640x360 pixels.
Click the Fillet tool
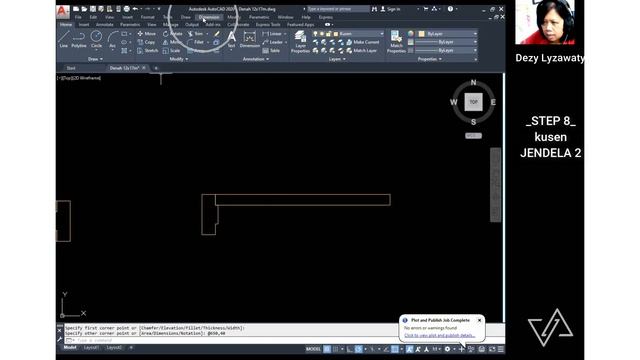click(x=197, y=42)
